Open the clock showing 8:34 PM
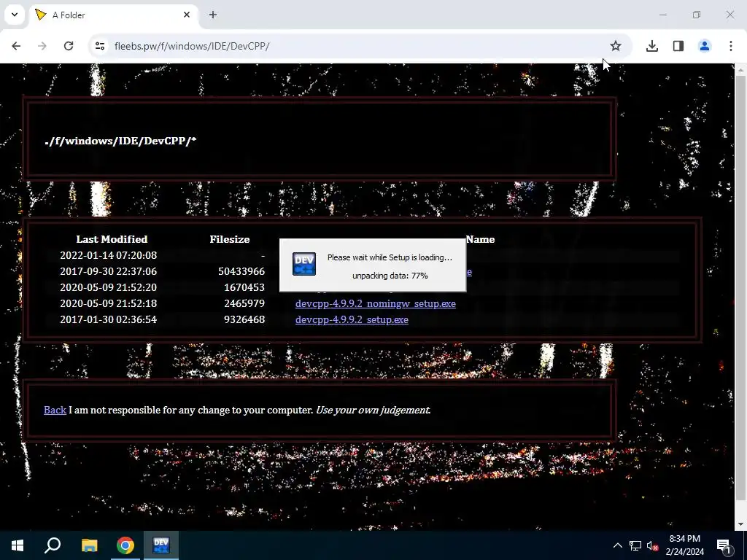The width and height of the screenshot is (747, 560). [684, 545]
